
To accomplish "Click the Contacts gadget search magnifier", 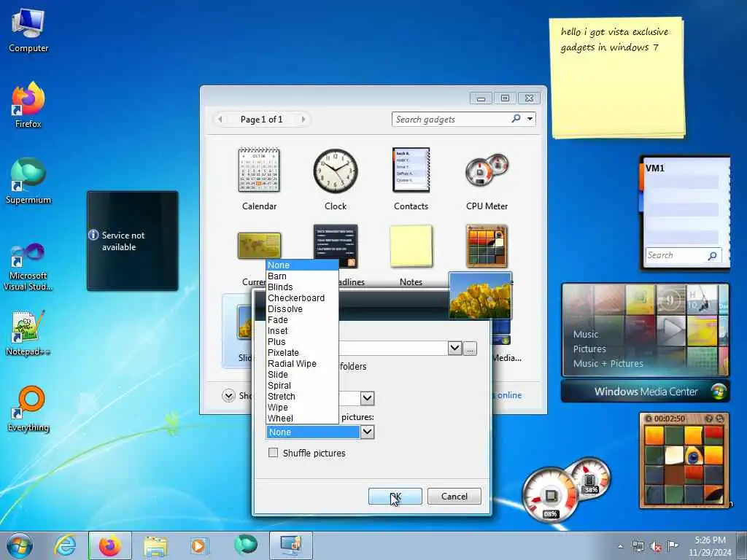I will 712,256.
